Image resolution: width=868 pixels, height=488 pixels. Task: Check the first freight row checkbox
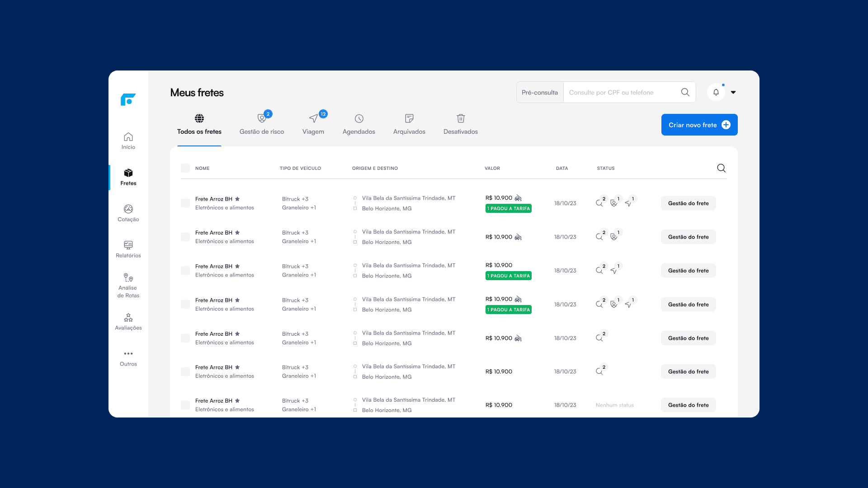[x=185, y=203]
